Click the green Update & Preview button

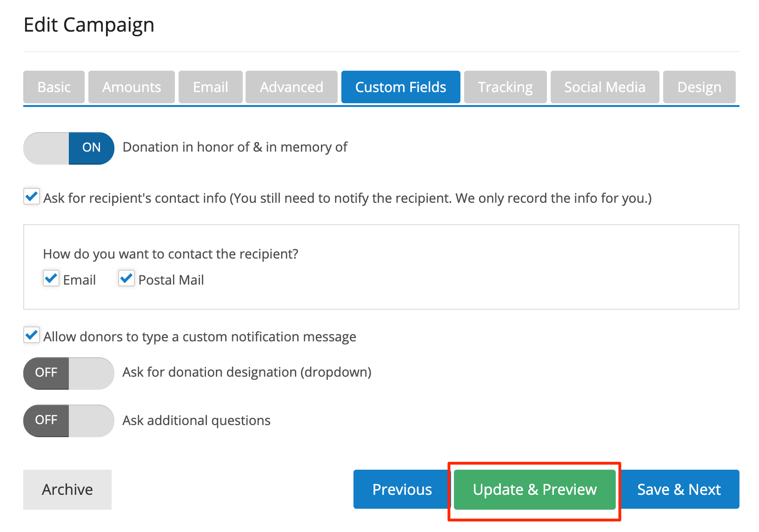tap(534, 489)
